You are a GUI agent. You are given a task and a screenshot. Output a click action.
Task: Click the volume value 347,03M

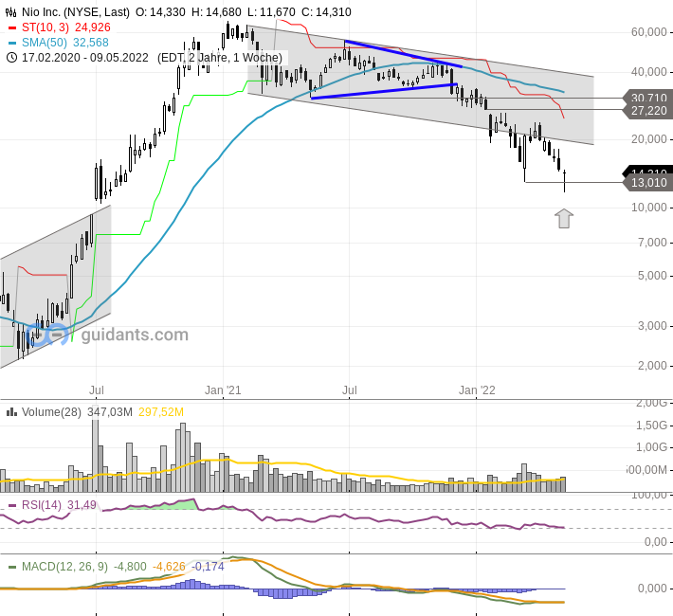pyautogui.click(x=110, y=412)
